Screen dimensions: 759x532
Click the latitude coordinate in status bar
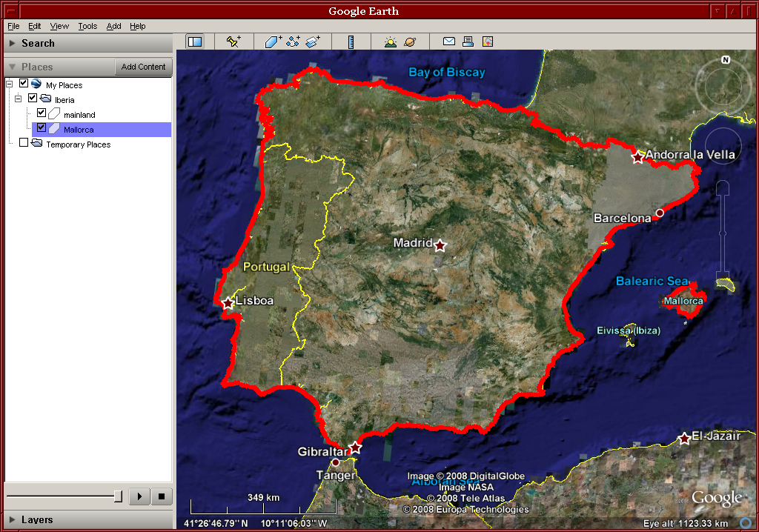click(x=216, y=523)
